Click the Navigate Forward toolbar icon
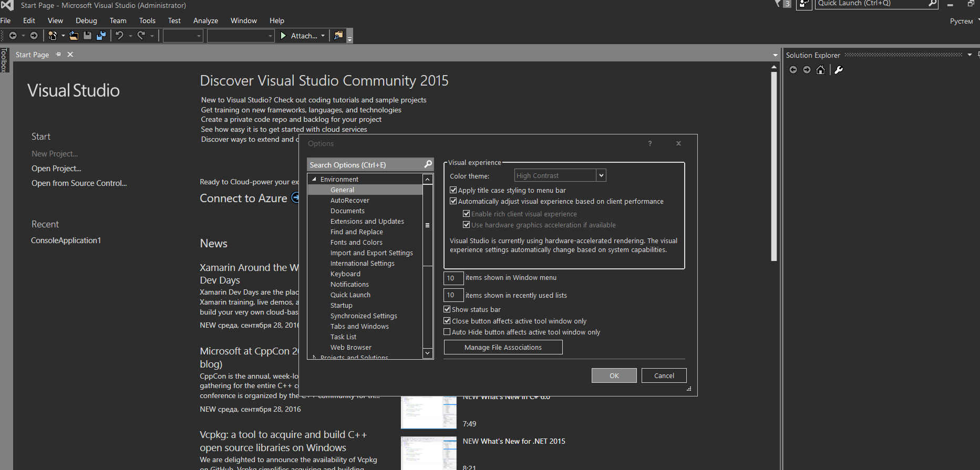Image resolution: width=980 pixels, height=470 pixels. tap(34, 36)
